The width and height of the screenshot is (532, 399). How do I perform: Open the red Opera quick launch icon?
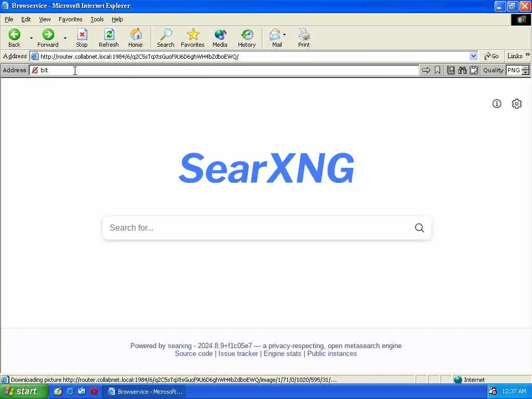[94, 391]
